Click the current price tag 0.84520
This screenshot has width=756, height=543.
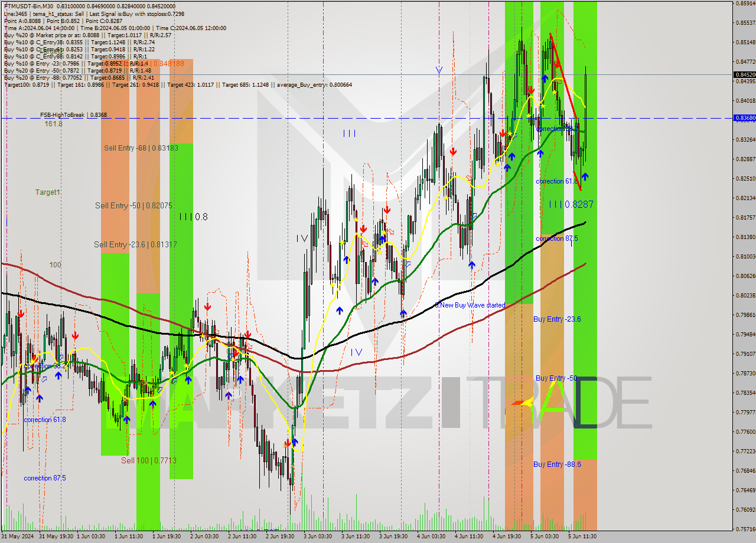point(745,75)
